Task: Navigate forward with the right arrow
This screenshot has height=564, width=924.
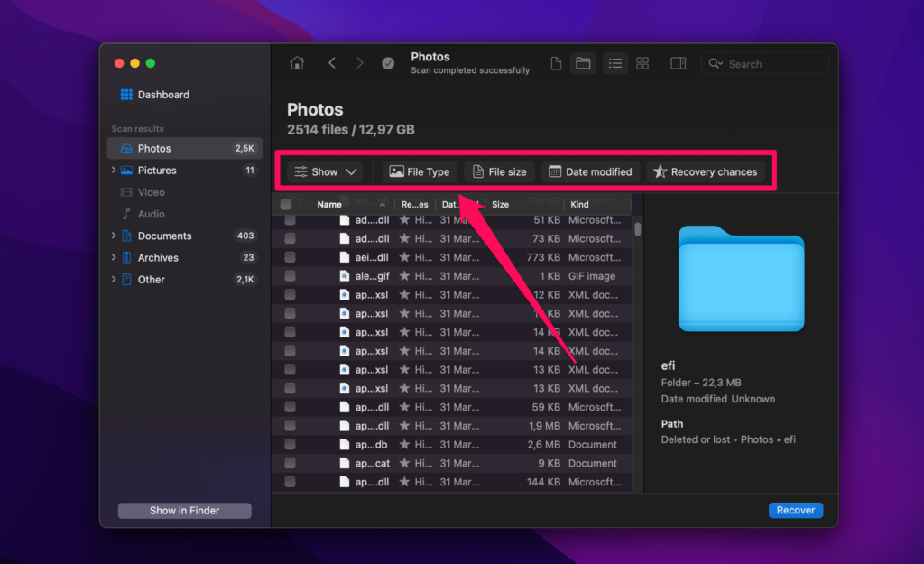Action: click(x=360, y=63)
